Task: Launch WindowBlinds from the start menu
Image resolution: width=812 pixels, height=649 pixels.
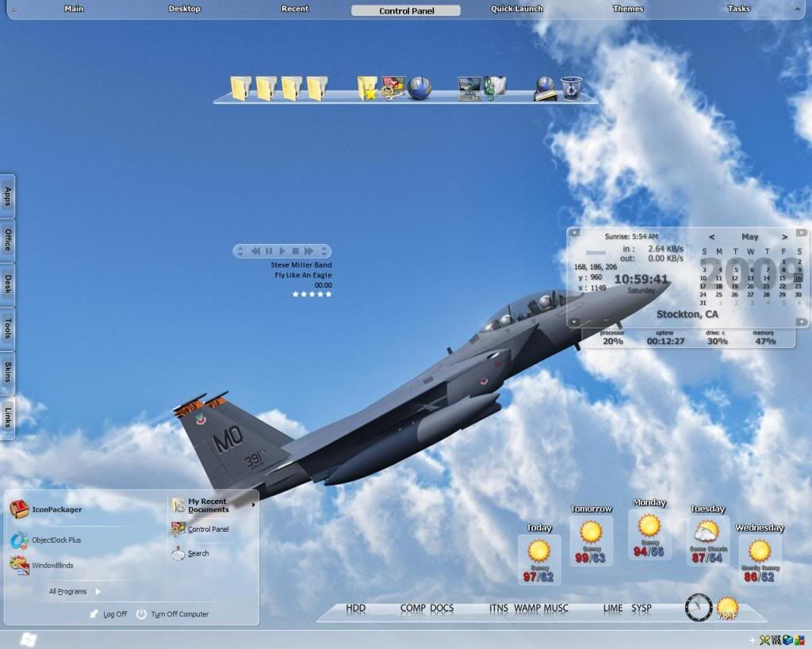Action: 41,565
